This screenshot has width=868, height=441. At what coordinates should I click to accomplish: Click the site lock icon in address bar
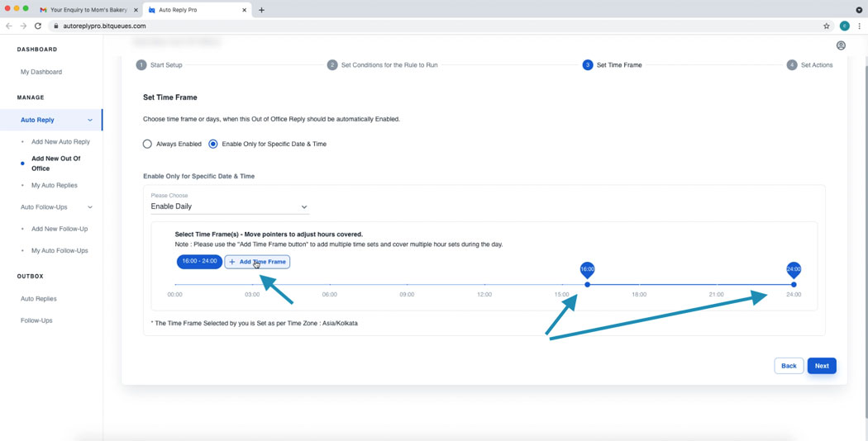click(x=56, y=26)
